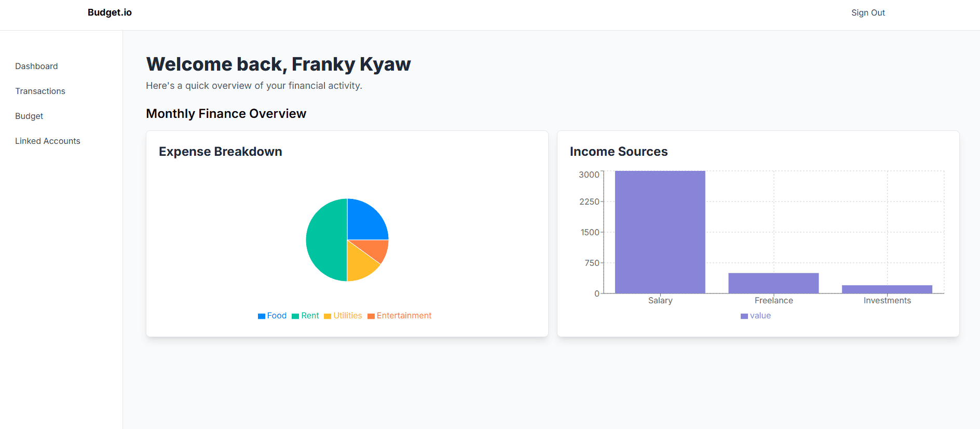Image resolution: width=980 pixels, height=429 pixels.
Task: Open the Dashboard sidebar item
Action: point(36,66)
